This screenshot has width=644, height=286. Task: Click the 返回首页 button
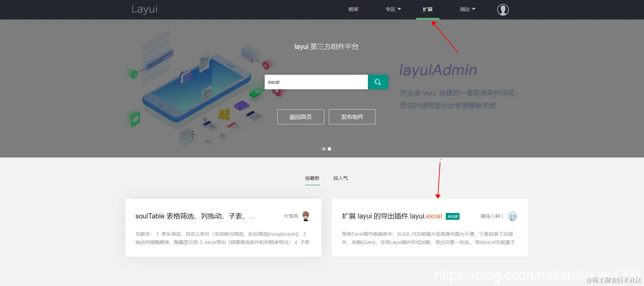[300, 117]
